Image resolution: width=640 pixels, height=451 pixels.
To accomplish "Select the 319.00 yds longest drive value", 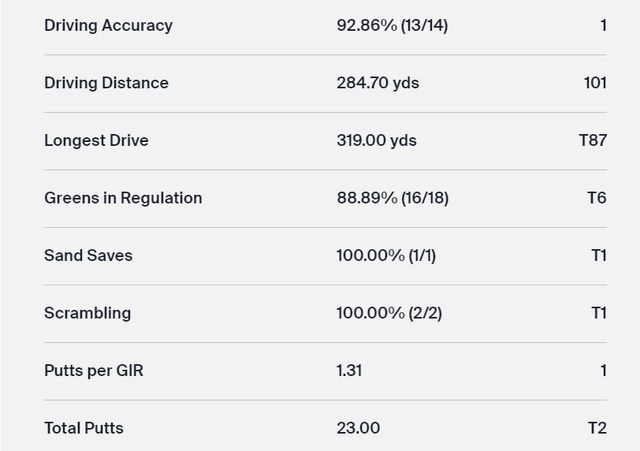I will pos(377,140).
